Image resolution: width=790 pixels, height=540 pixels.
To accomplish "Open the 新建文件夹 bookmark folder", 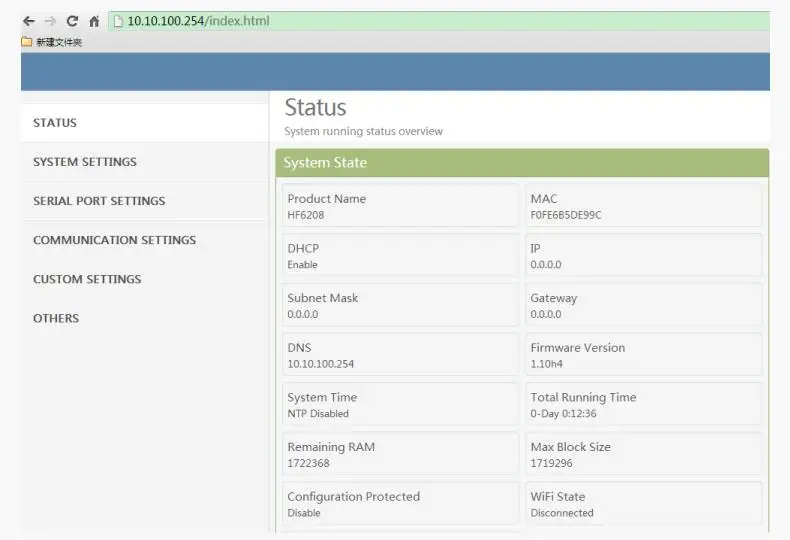I will [x=51, y=42].
